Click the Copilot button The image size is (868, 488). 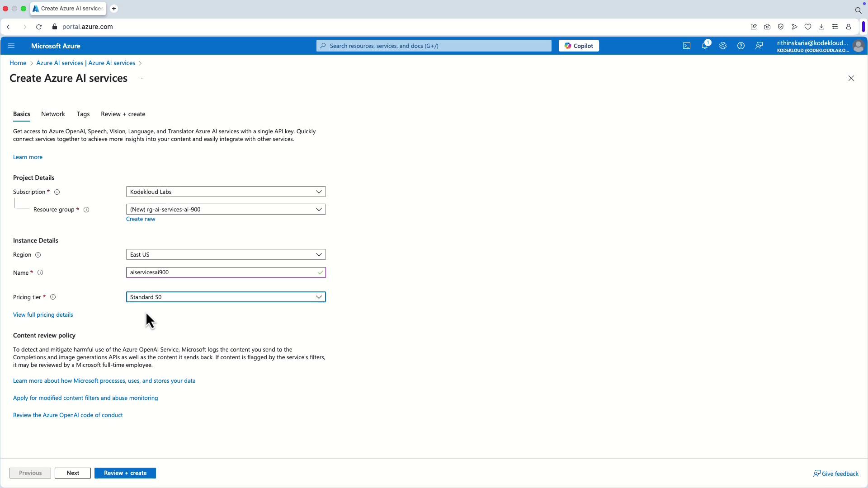tap(578, 46)
